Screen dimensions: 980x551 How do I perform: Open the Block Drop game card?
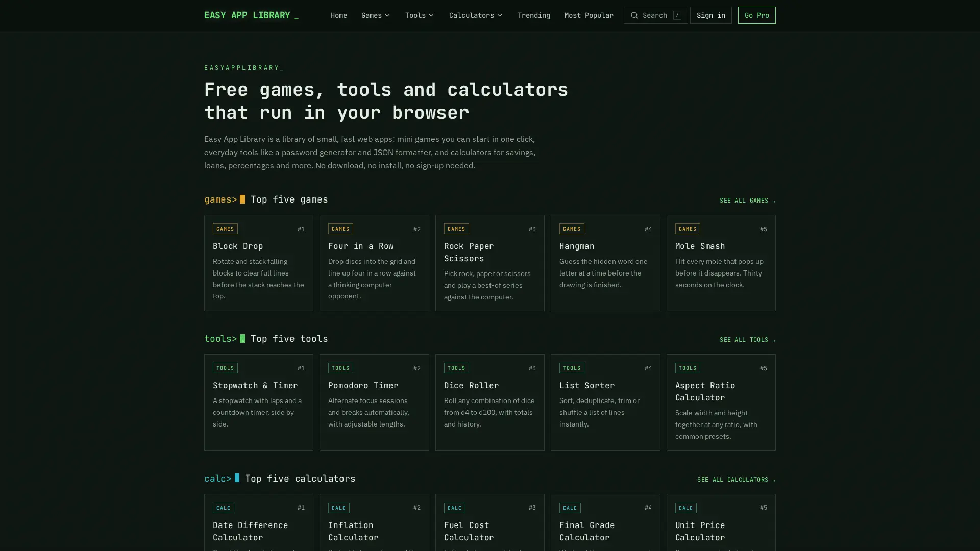(x=258, y=263)
